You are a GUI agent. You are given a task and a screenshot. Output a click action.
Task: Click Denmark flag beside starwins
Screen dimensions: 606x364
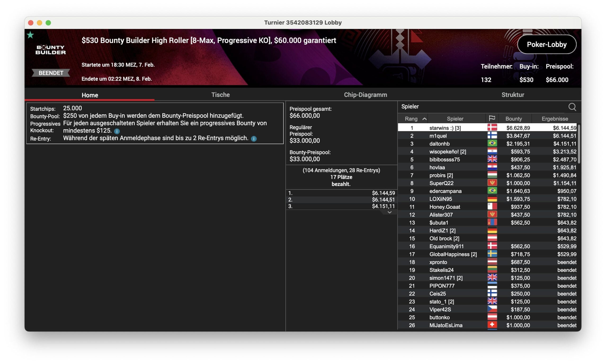[x=492, y=127]
